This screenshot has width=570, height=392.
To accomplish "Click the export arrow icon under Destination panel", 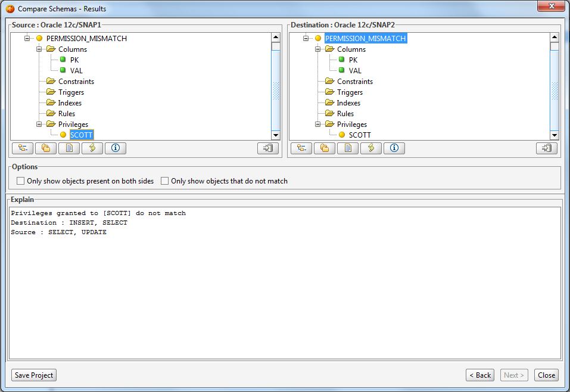I will tap(547, 148).
